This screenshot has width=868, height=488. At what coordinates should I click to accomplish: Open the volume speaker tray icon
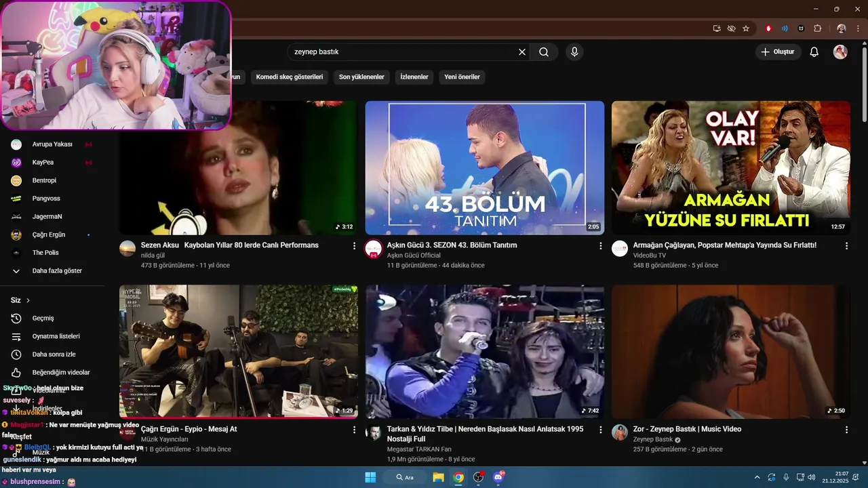click(x=811, y=477)
